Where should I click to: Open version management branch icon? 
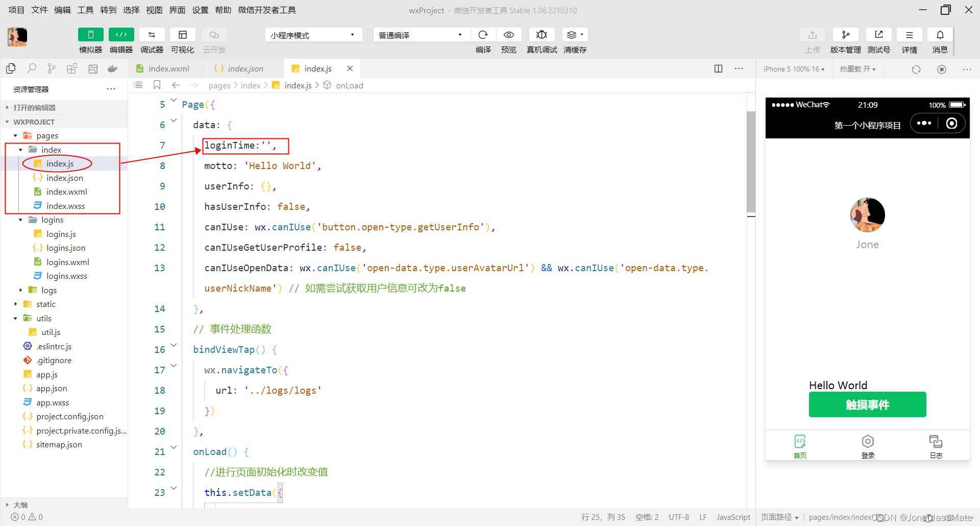(x=845, y=35)
